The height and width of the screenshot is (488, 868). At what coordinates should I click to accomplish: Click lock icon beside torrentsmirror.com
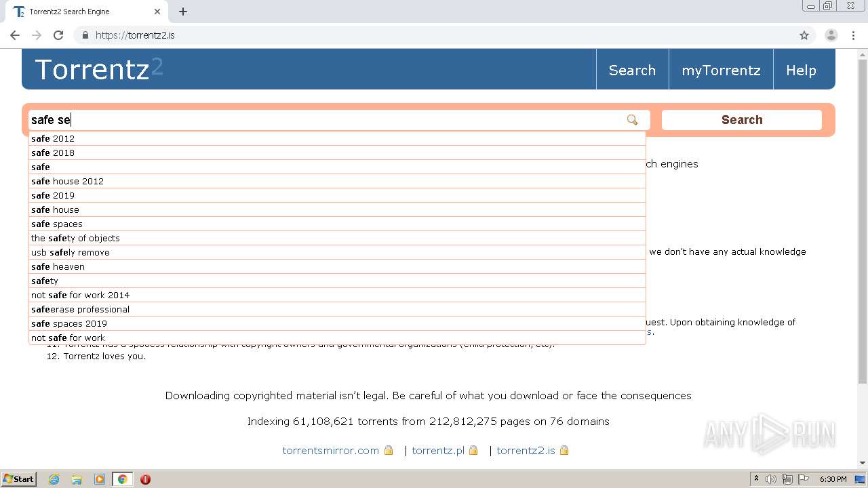point(389,450)
